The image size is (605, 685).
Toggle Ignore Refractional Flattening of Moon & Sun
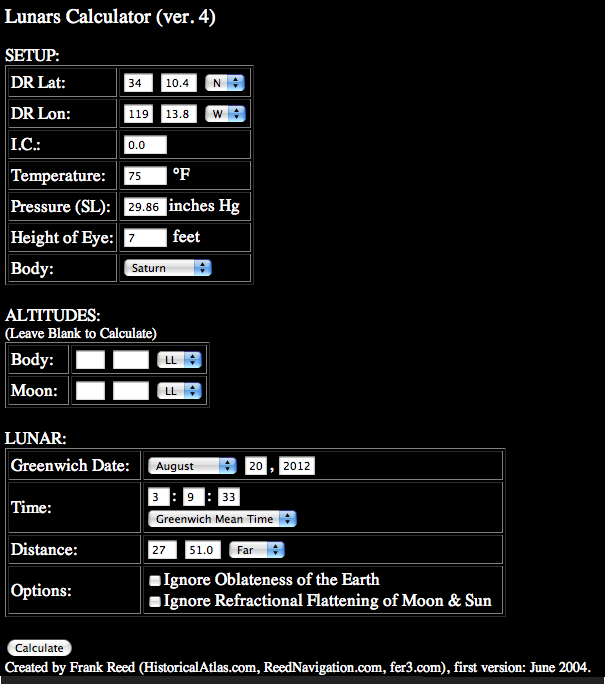[x=155, y=602]
